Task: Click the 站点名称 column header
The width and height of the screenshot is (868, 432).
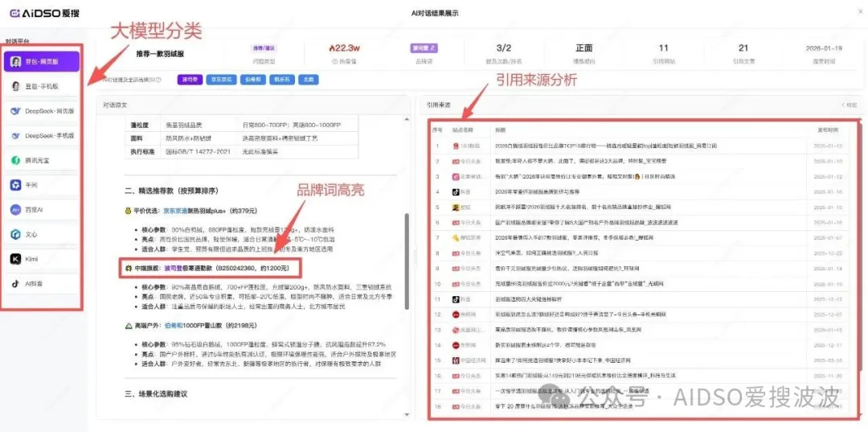Action: pyautogui.click(x=463, y=130)
